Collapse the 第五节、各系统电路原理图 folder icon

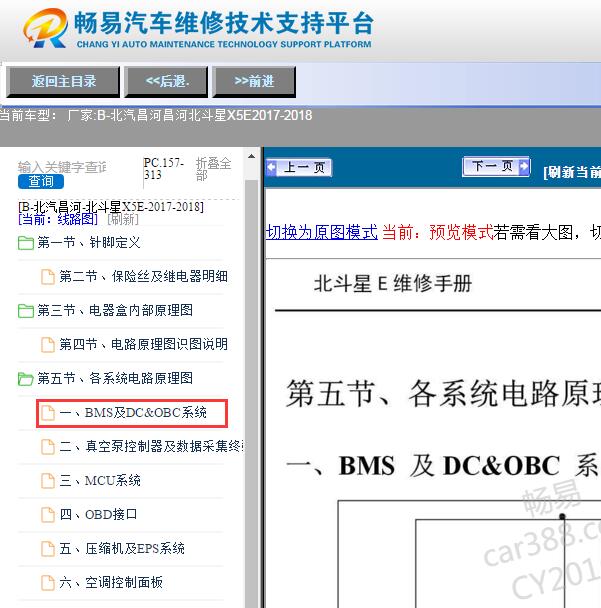[26, 379]
